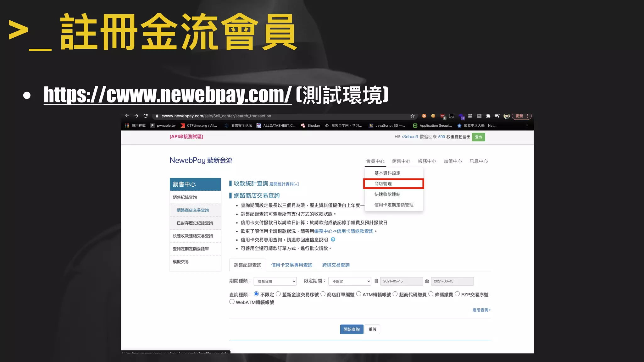Open the Shodan bookmark

[x=310, y=125]
